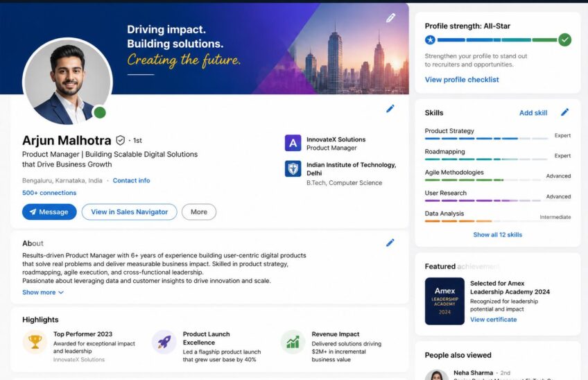Send a message via Message button

[49, 212]
